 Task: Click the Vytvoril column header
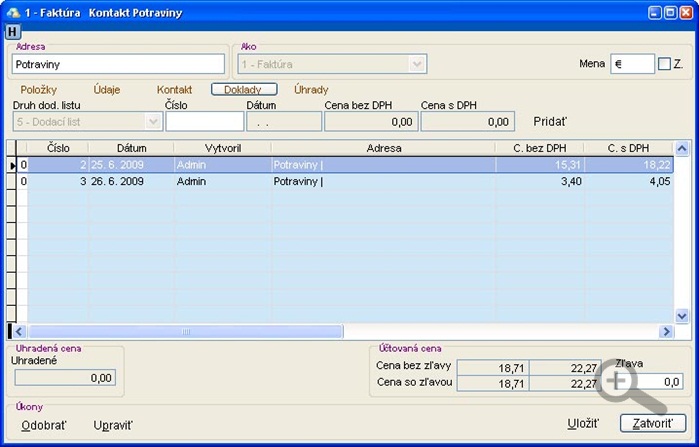222,148
